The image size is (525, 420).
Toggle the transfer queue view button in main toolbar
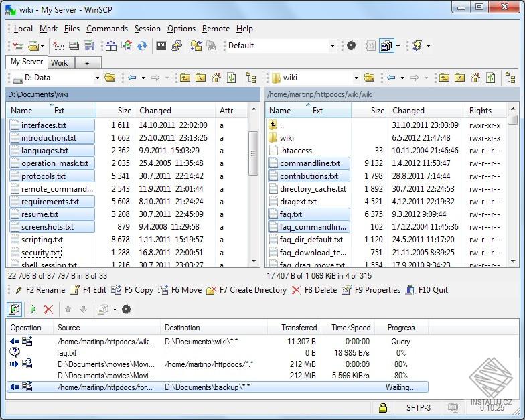(386, 46)
